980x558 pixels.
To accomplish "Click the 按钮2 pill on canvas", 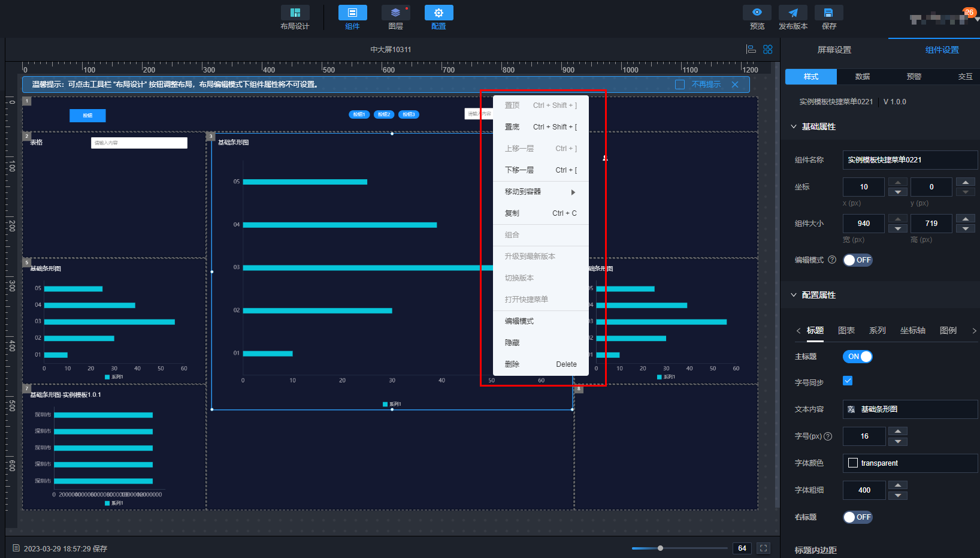I will click(x=384, y=114).
